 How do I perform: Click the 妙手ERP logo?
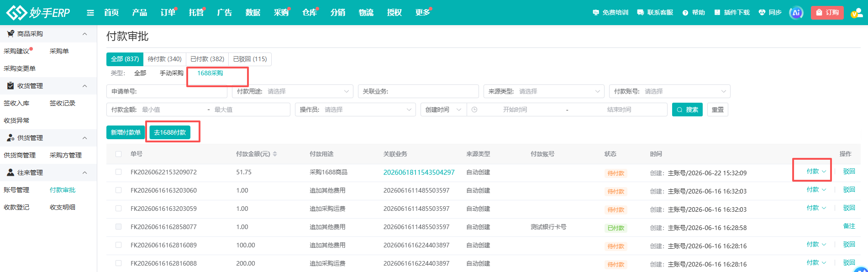pyautogui.click(x=38, y=12)
